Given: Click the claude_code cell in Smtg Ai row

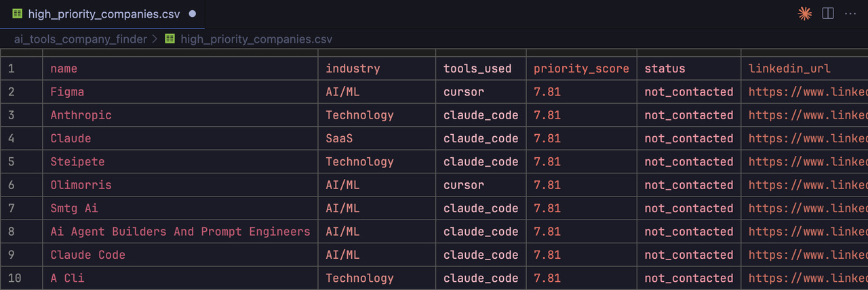Looking at the screenshot, I should 481,208.
